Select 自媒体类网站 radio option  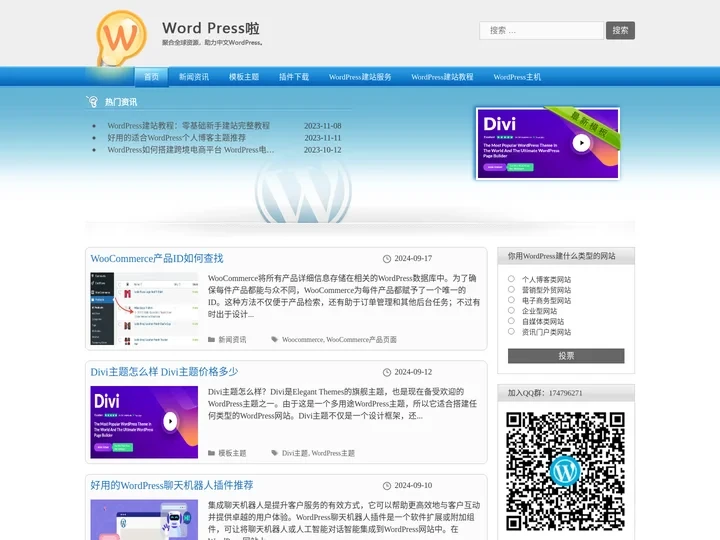click(x=511, y=321)
